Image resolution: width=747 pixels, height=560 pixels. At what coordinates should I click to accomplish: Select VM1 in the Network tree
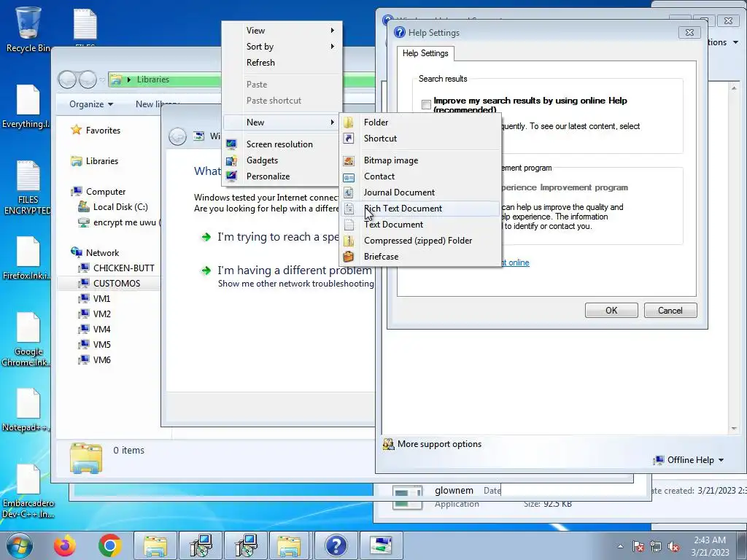click(102, 298)
